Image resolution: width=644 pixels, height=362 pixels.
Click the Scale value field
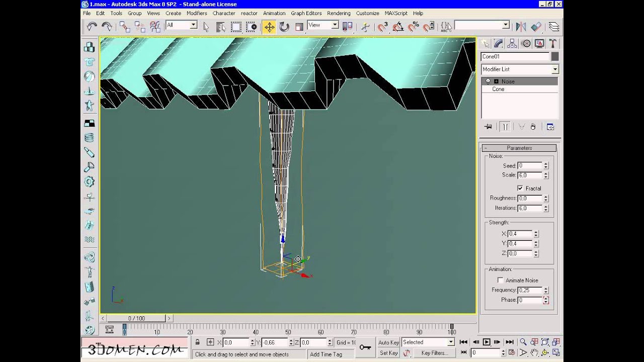click(x=530, y=175)
